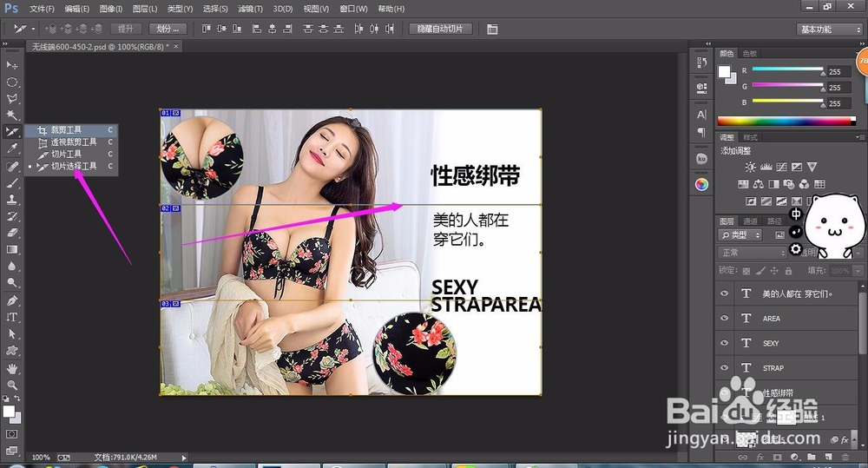Screen dimensions: 868x468
Task: Choose 透视裁剪工具 from the flyout
Action: pos(70,142)
